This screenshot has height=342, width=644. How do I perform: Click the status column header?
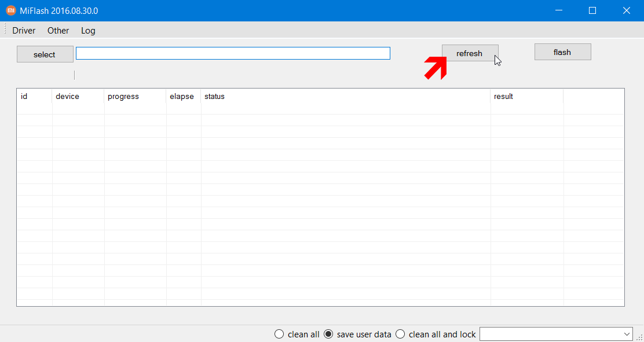coord(345,97)
